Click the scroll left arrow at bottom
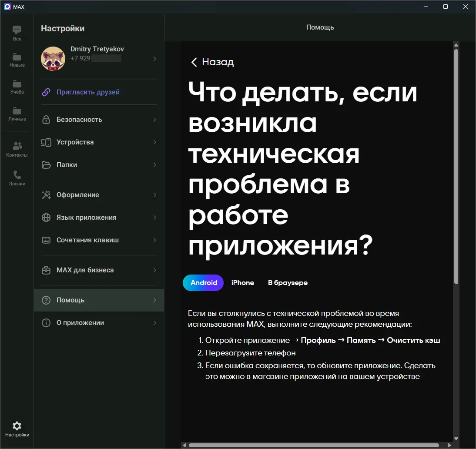Image resolution: width=476 pixels, height=449 pixels. click(184, 446)
